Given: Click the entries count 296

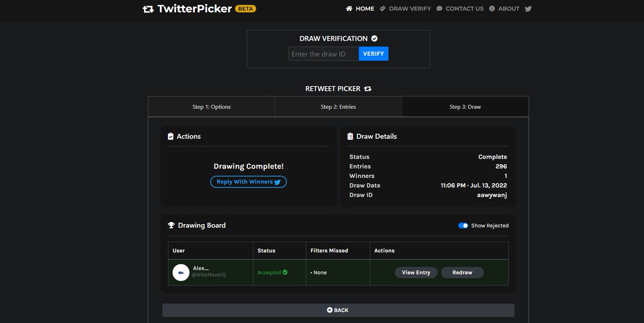Looking at the screenshot, I should 501,166.
